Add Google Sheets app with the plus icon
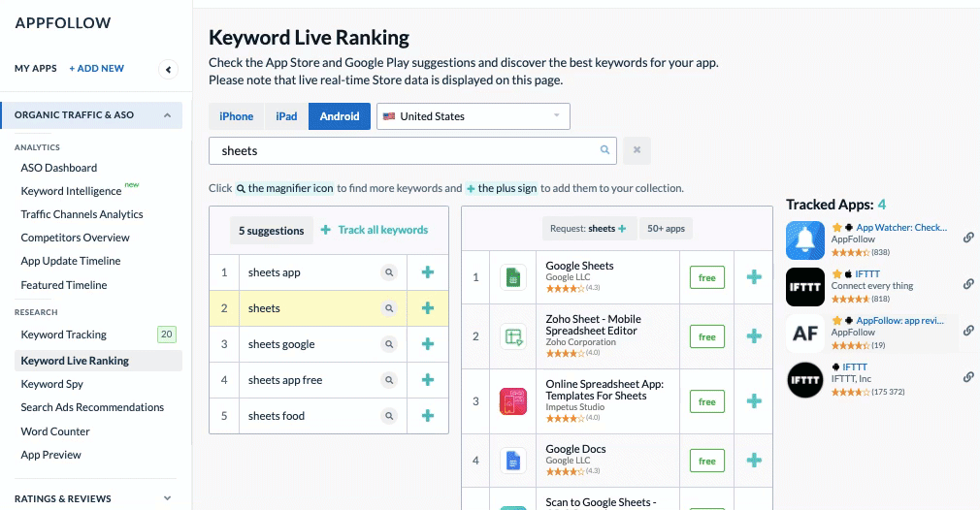980x510 pixels. pos(754,277)
